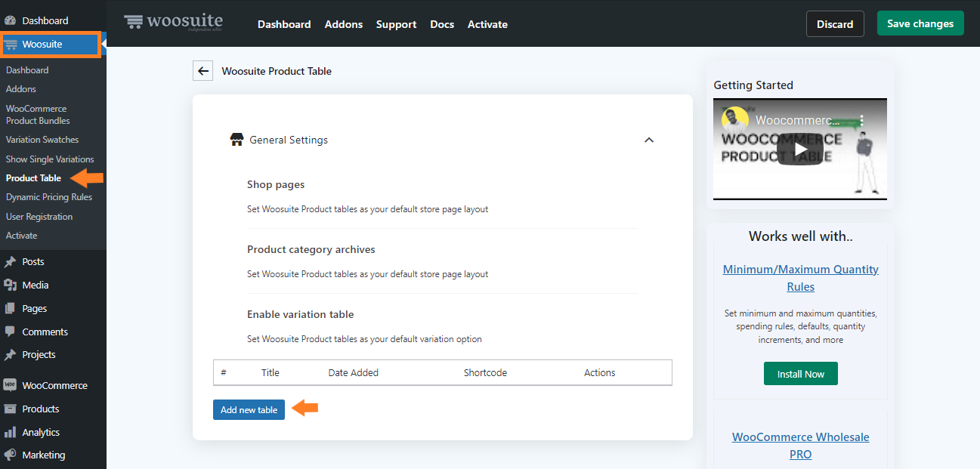
Task: Click the store icon next to General Settings
Action: pos(236,140)
